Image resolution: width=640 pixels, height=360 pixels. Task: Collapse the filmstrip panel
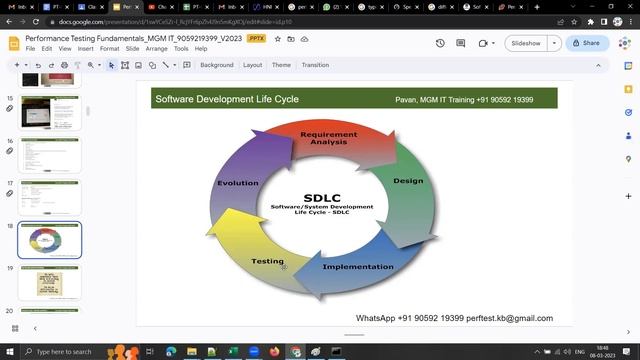coord(35,328)
